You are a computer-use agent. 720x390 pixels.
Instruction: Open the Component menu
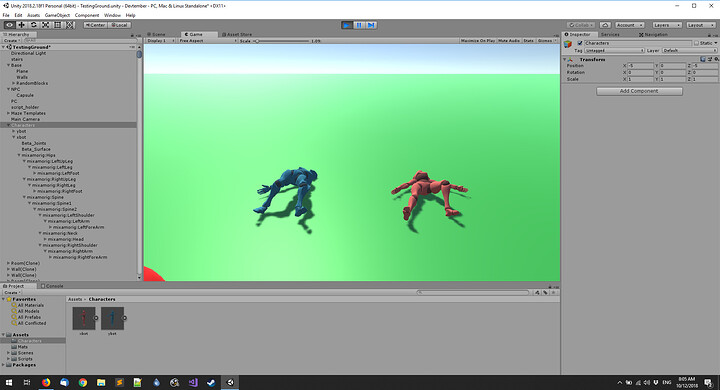(x=87, y=15)
